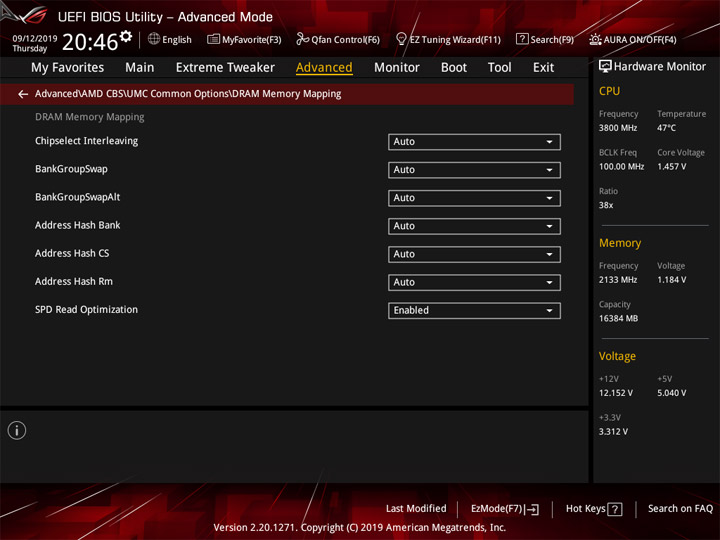Click the DRAM Memory Mapping heading
The height and width of the screenshot is (540, 720).
90,117
